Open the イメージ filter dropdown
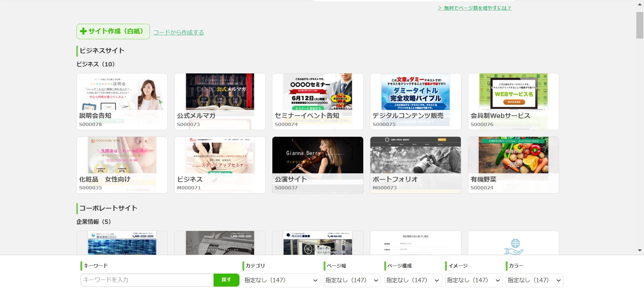The width and height of the screenshot is (644, 295). [473, 280]
